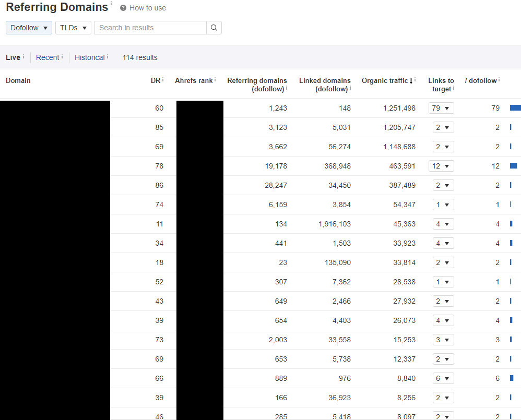Sort by Ahrefs rank column header
This screenshot has width=521, height=420.
pos(194,80)
